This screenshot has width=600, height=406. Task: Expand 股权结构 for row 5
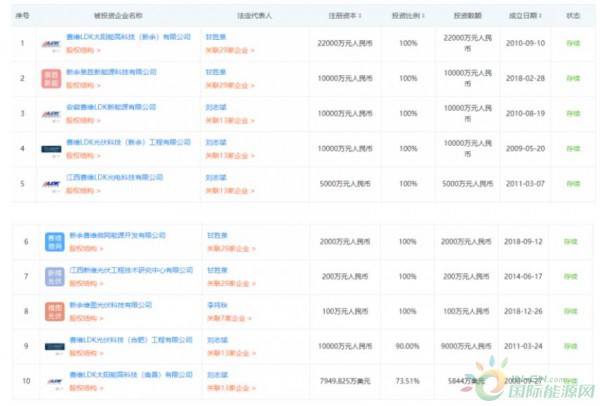click(83, 191)
